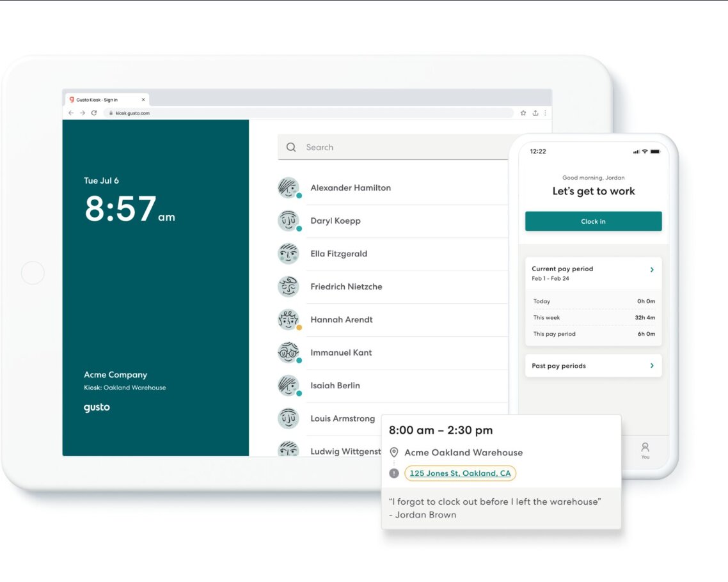Click the Gusto logo in sidebar
Image resolution: width=728 pixels, height=582 pixels.
click(x=97, y=407)
